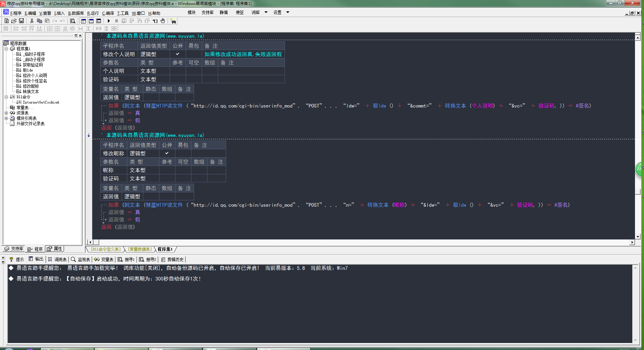Image resolution: width=644 pixels, height=350 pixels.
Task: Open the T.工具 menu
Action: point(123,13)
